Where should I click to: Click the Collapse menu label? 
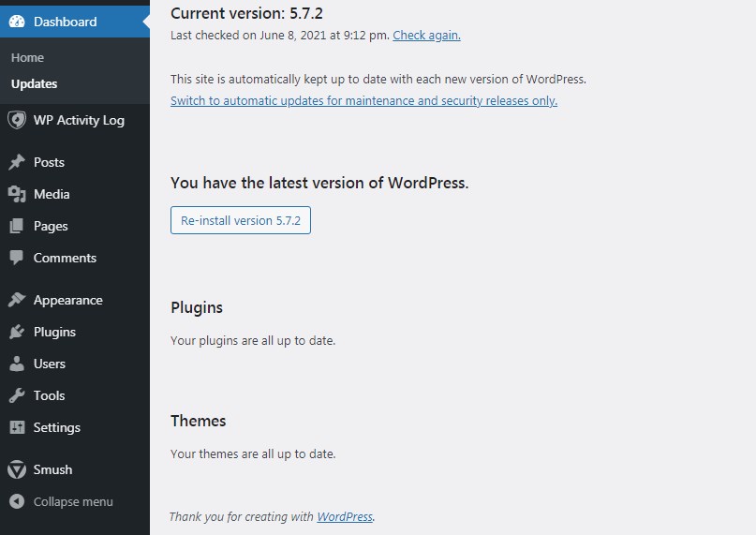pyautogui.click(x=73, y=501)
